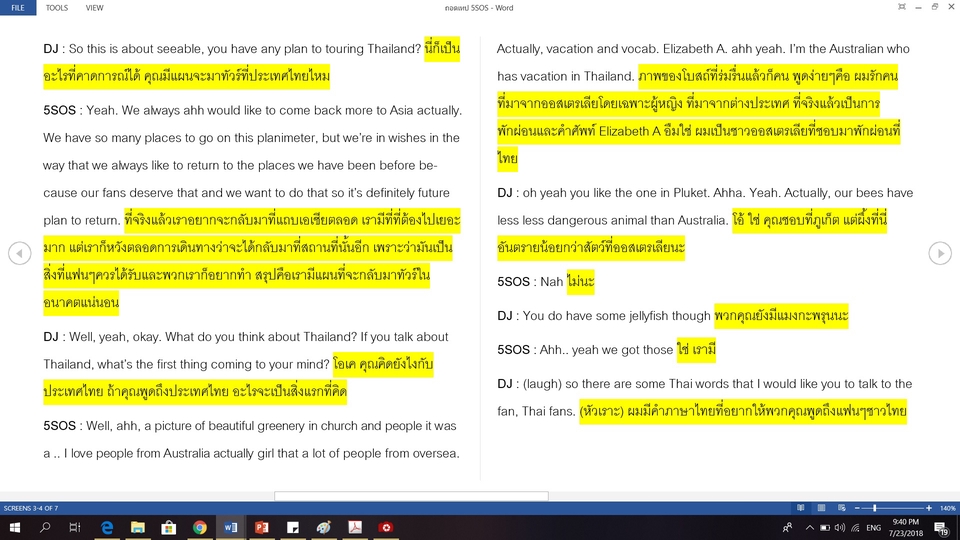This screenshot has height=540, width=960.
Task: Click SCREENS 3-4 OF 7 indicator
Action: [31, 508]
